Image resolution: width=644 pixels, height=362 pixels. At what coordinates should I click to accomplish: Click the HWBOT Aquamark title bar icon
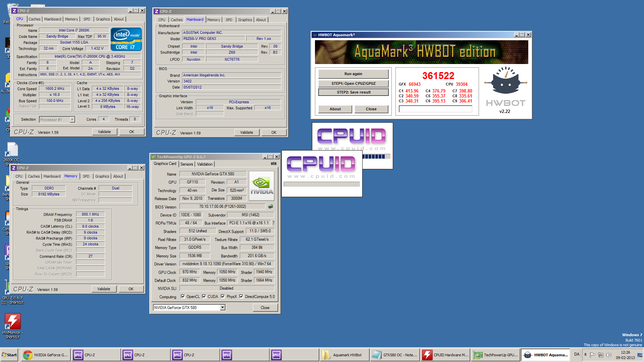315,35
